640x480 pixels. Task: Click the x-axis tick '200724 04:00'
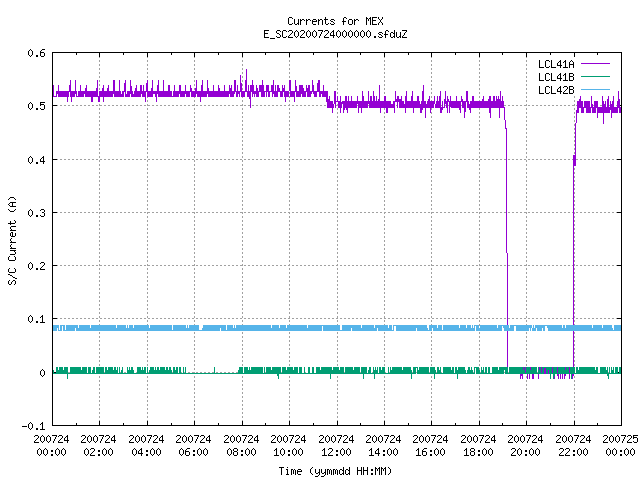click(x=146, y=445)
